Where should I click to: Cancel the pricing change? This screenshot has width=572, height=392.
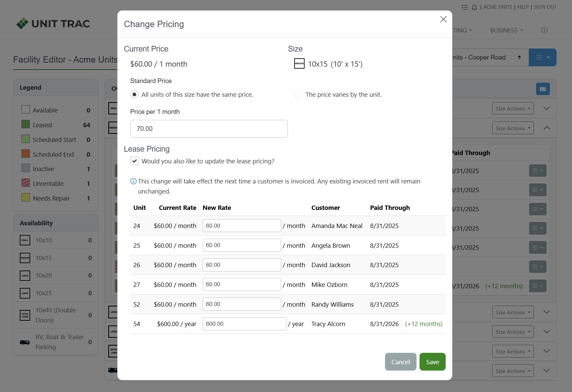pyautogui.click(x=400, y=362)
